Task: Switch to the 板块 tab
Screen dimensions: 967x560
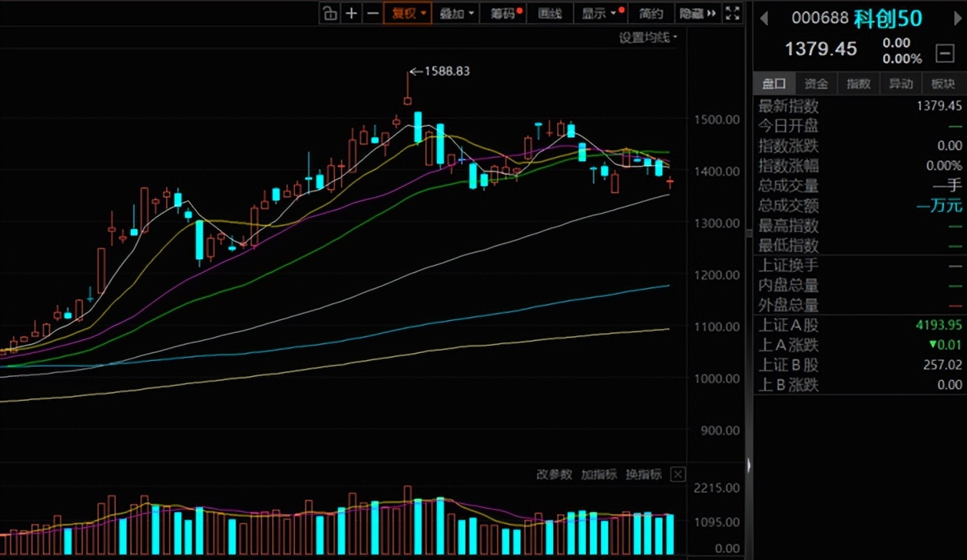Action: click(x=943, y=84)
